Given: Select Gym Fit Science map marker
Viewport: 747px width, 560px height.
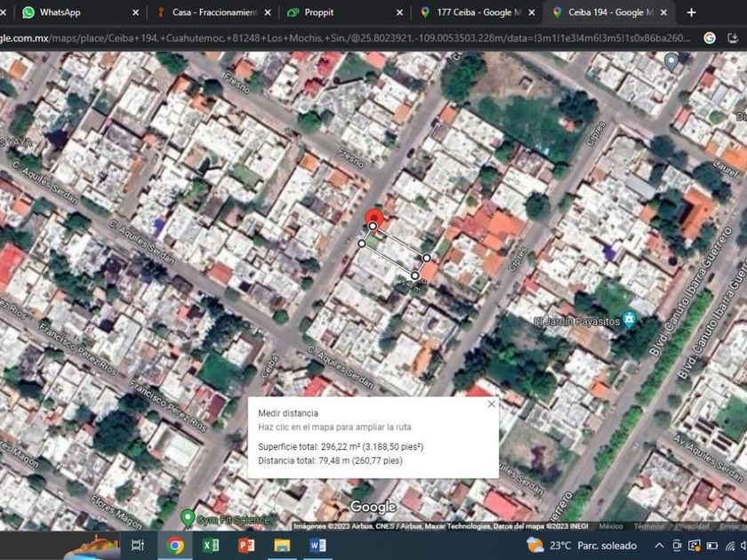Looking at the screenshot, I should [187, 517].
